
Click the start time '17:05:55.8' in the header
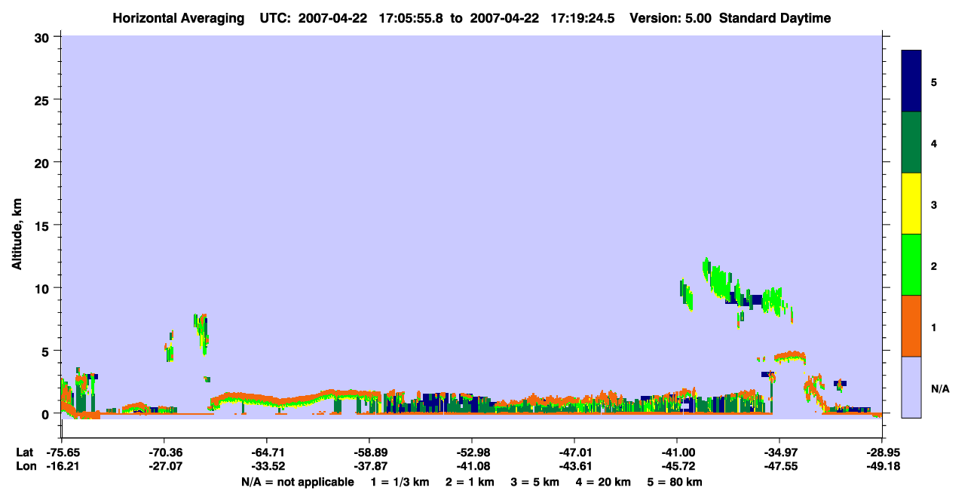pyautogui.click(x=409, y=18)
